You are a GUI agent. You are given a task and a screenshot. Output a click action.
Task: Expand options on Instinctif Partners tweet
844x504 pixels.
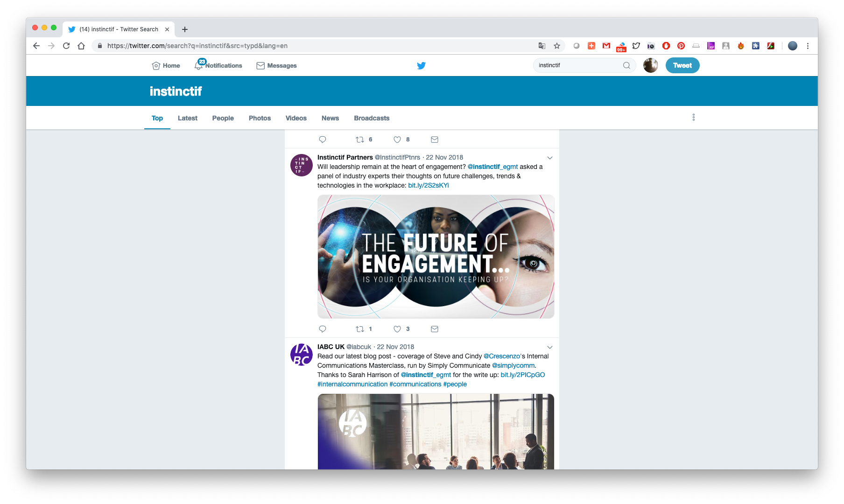pyautogui.click(x=550, y=158)
